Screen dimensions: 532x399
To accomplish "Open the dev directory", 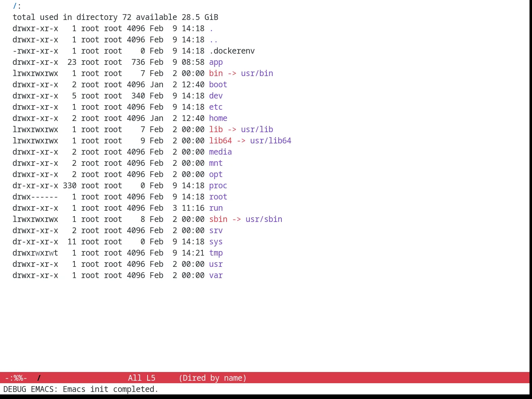I will click(x=216, y=96).
